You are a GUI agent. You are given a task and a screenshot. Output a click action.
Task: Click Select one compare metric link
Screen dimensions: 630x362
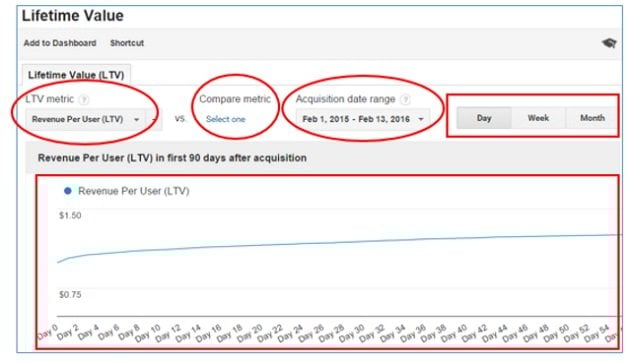225,119
